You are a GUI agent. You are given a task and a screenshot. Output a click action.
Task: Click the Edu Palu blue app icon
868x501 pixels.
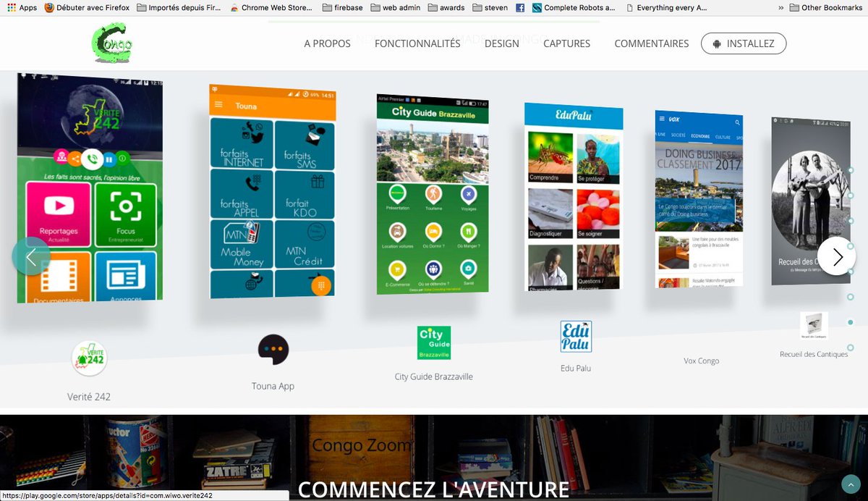point(576,337)
